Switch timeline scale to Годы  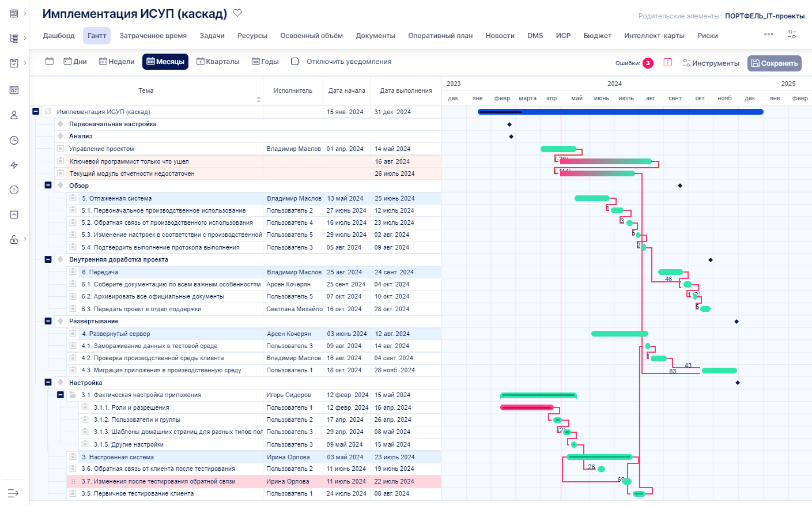click(265, 62)
